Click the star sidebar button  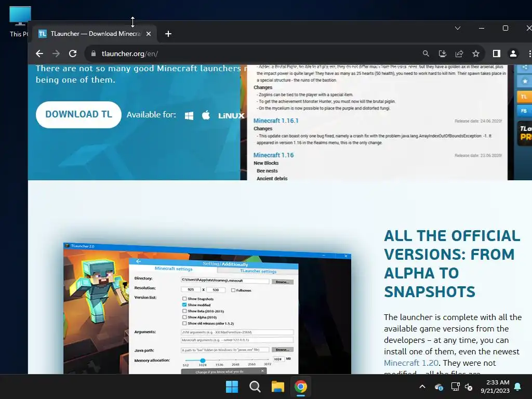click(524, 82)
